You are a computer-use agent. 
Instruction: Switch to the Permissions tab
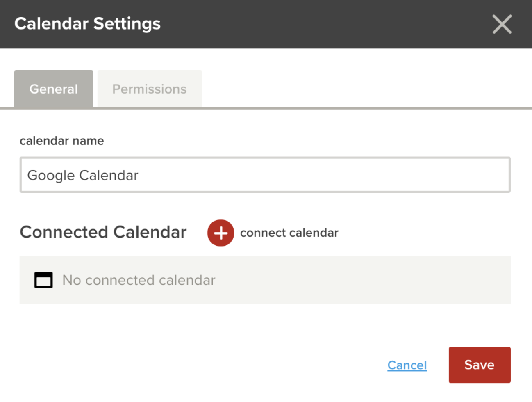[x=150, y=89]
